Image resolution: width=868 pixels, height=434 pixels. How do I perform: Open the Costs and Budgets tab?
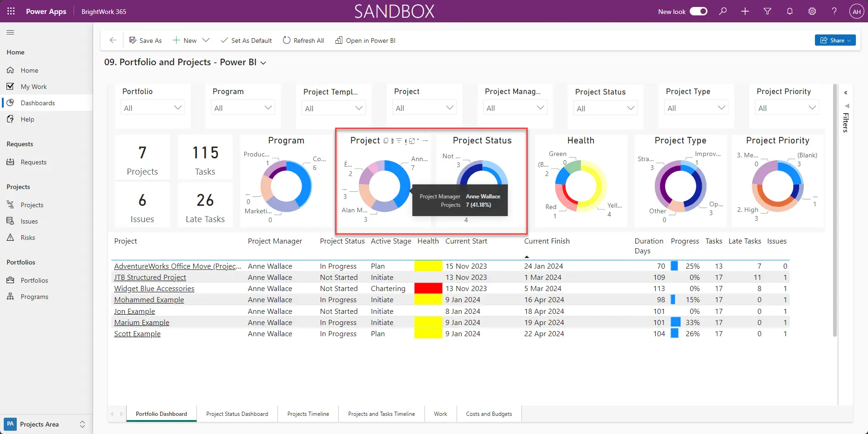489,414
